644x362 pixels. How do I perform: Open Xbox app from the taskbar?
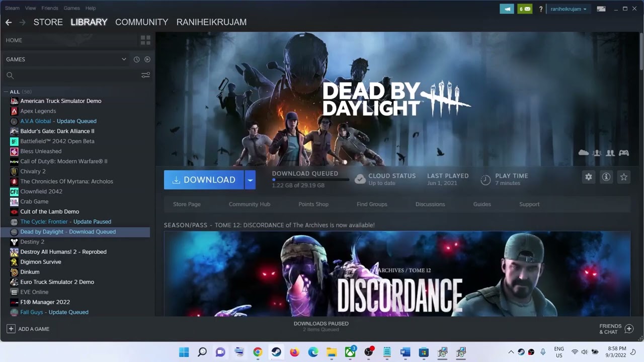(x=350, y=352)
